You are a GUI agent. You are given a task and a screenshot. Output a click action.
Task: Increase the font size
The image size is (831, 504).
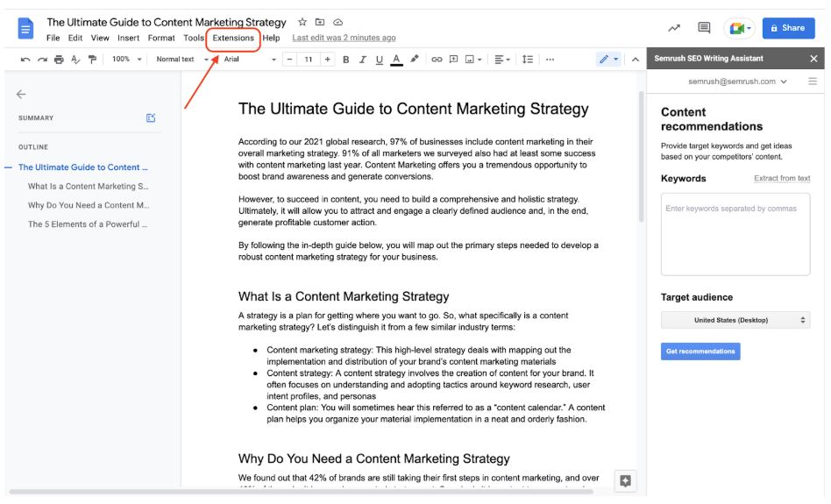(x=328, y=60)
